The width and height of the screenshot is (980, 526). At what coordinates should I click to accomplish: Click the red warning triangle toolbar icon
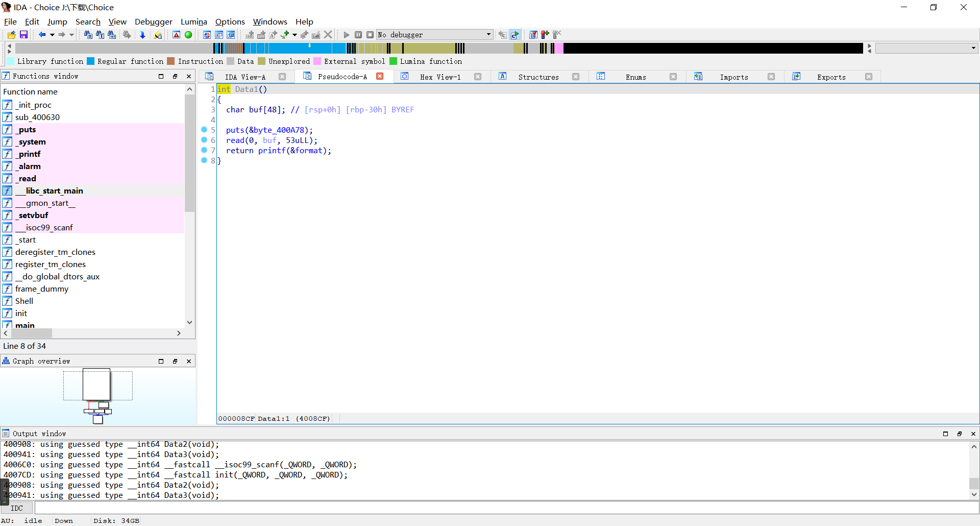click(176, 35)
